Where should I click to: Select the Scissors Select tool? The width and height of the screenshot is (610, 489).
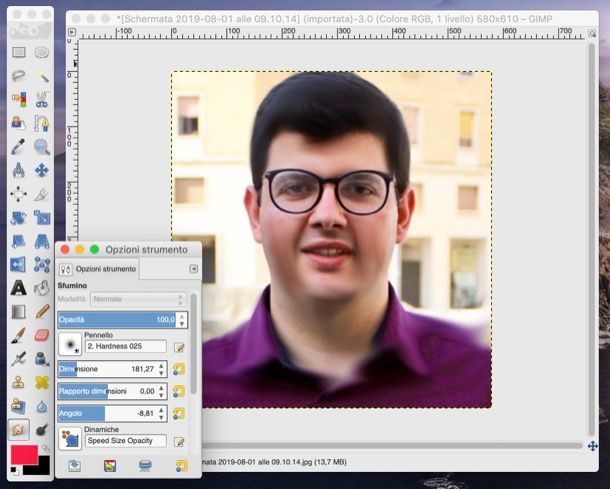tap(42, 99)
